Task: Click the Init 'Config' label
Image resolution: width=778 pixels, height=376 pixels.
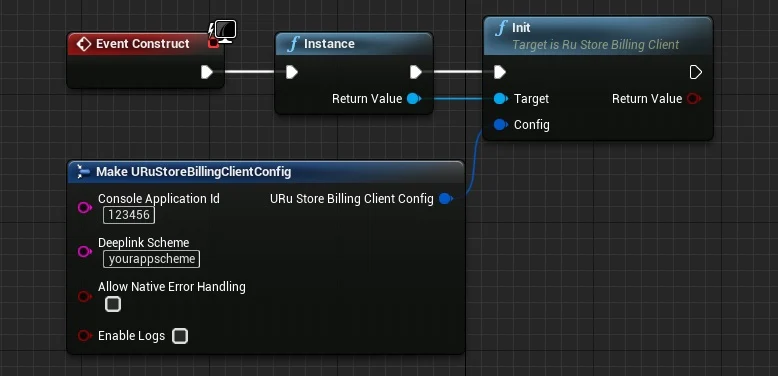Action: [531, 125]
